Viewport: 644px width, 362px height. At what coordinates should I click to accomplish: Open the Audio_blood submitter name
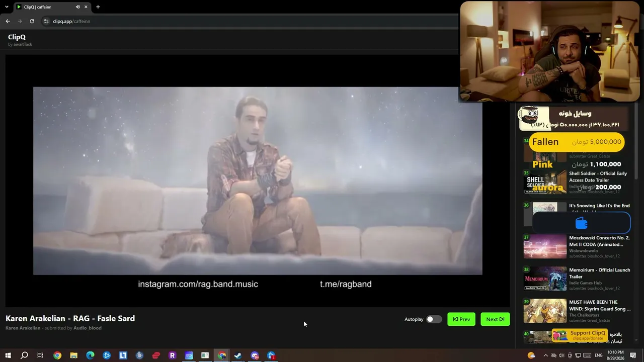(x=88, y=328)
